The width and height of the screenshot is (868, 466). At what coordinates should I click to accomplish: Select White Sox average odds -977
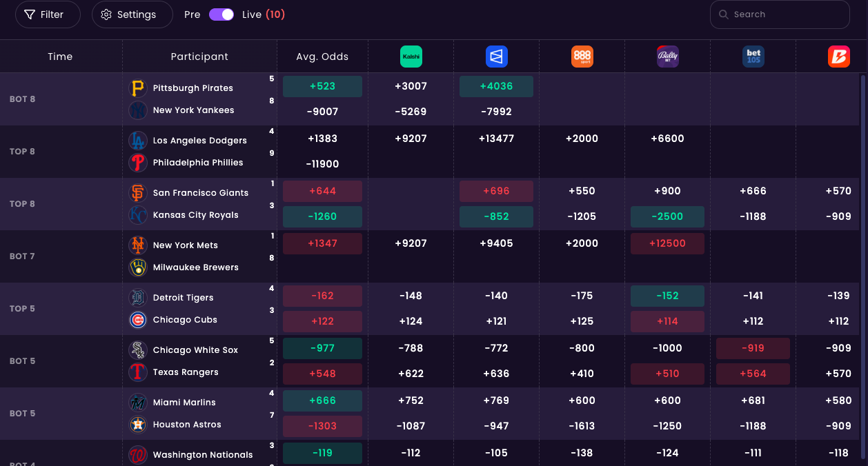[322, 348]
